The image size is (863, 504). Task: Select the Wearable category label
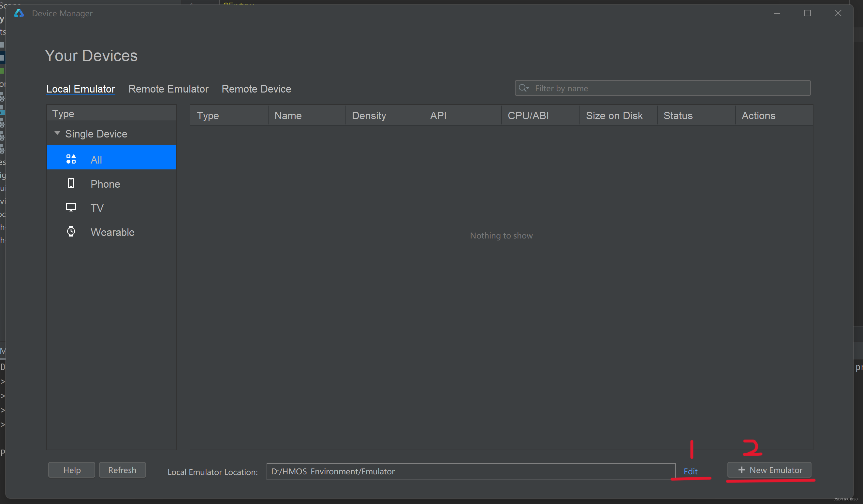pyautogui.click(x=112, y=232)
